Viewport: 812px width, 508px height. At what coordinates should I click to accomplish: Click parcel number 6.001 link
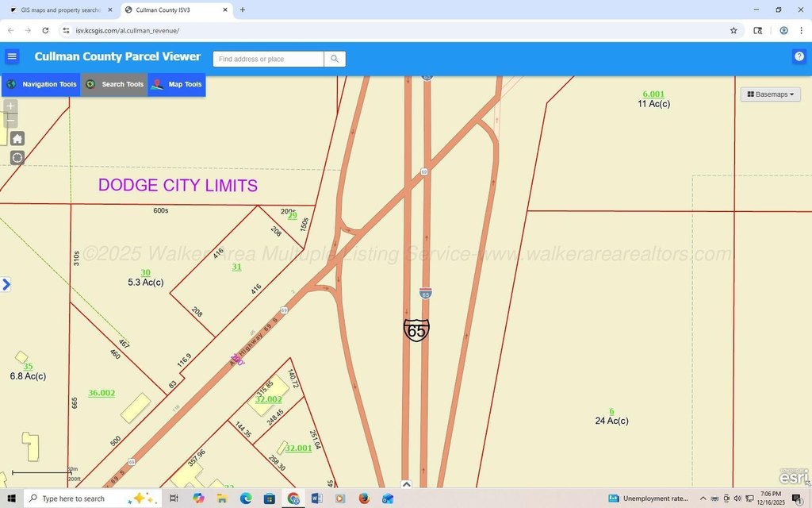(653, 94)
